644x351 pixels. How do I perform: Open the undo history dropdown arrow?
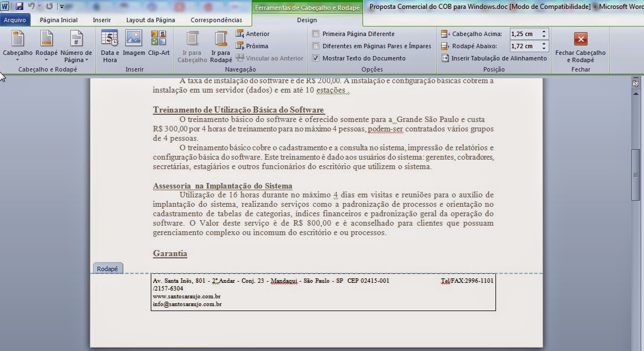(x=39, y=6)
